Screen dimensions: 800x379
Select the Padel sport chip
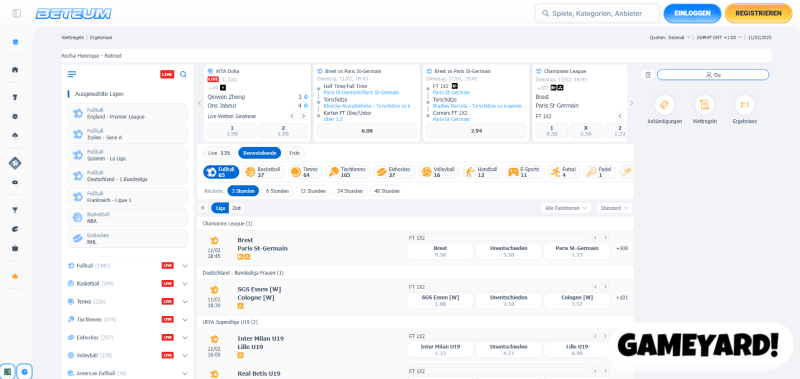pyautogui.click(x=599, y=172)
